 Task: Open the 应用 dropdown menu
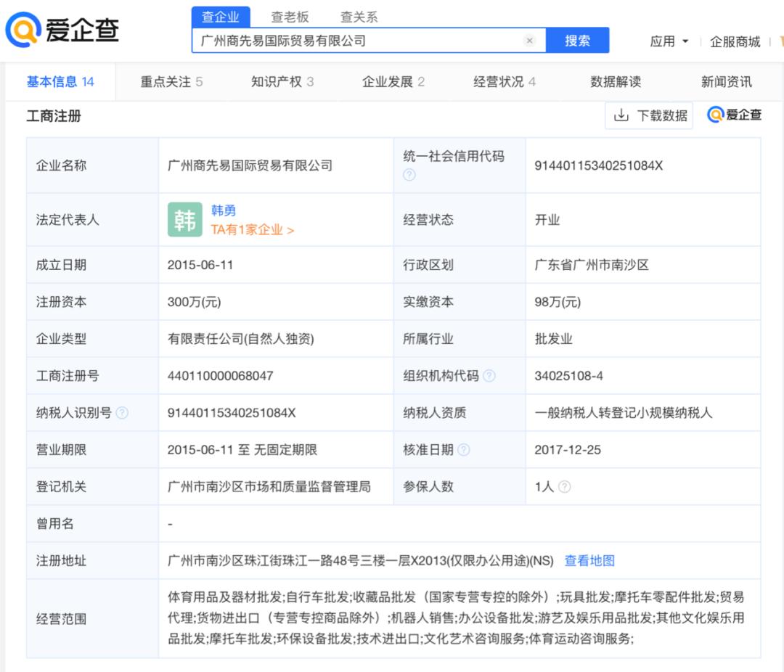click(x=667, y=41)
